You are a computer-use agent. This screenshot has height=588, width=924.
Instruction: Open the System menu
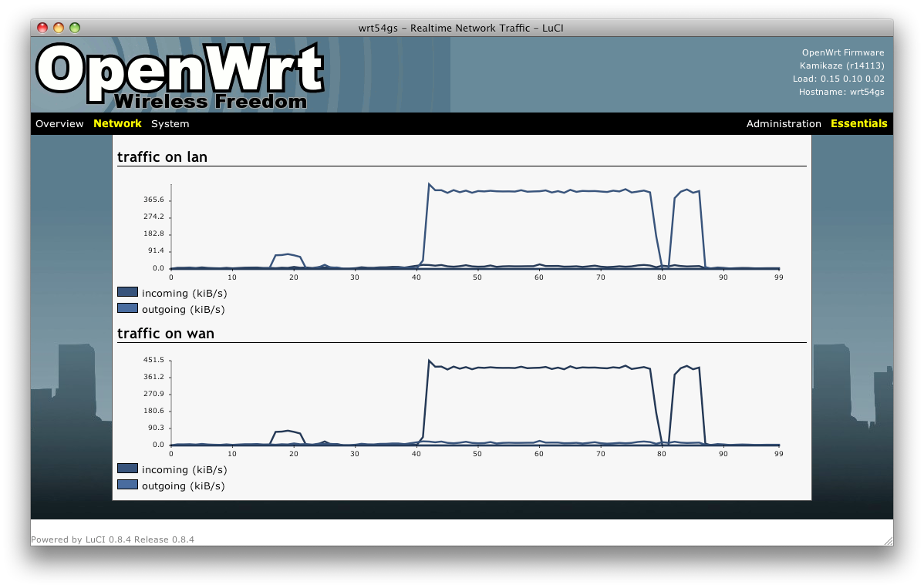coord(170,123)
